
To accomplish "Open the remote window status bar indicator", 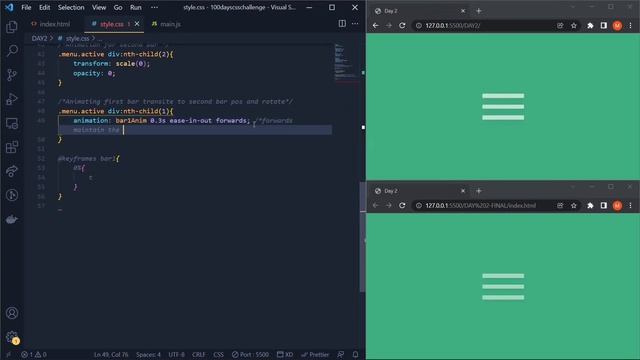I will pos(8,355).
